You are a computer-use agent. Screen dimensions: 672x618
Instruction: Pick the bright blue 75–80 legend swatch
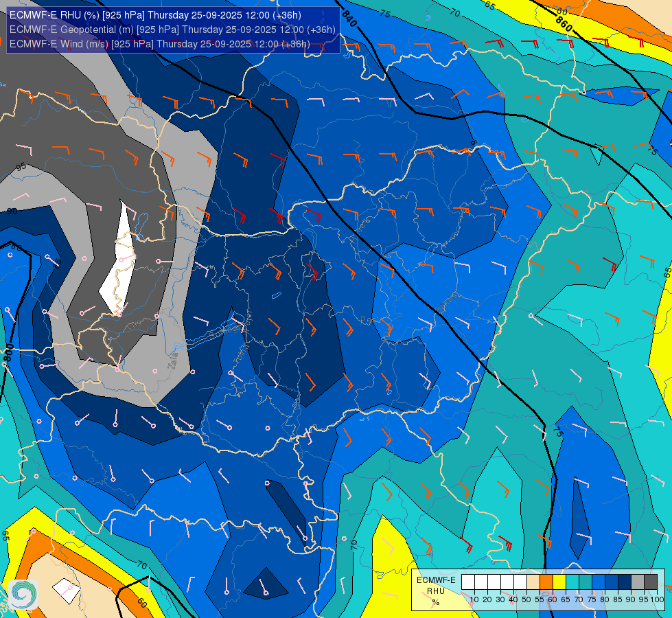point(599,582)
